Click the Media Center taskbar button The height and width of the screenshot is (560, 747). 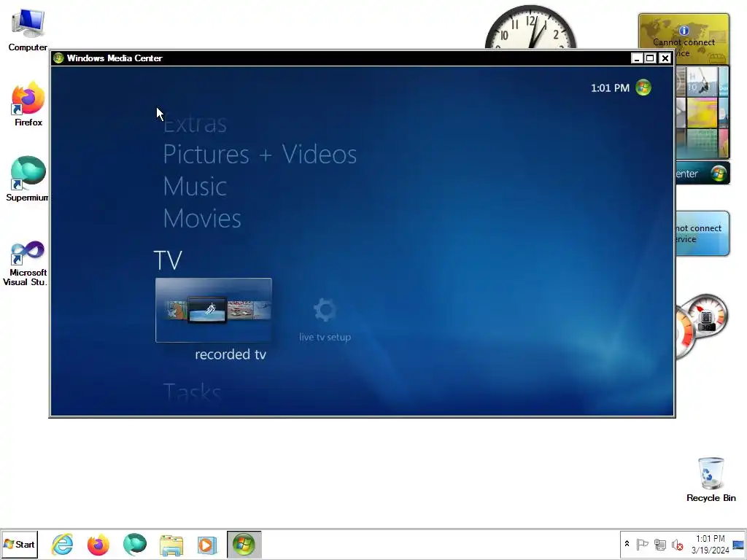point(244,544)
